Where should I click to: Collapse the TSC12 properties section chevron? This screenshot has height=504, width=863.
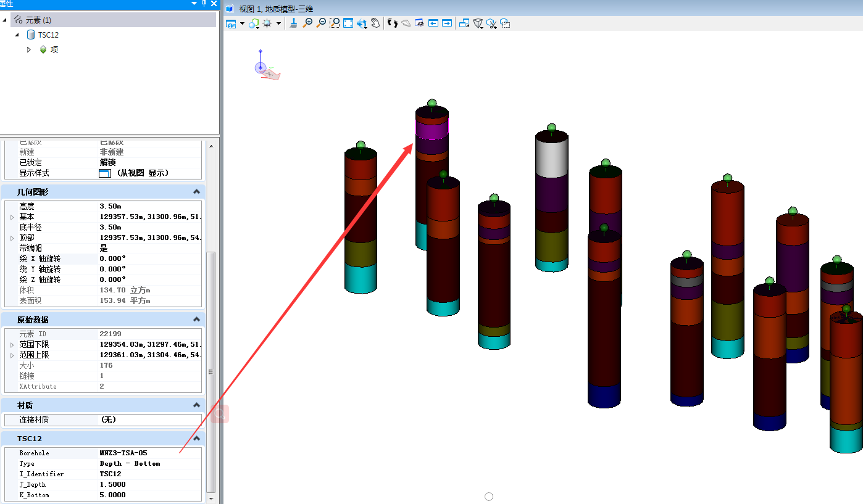[196, 439]
